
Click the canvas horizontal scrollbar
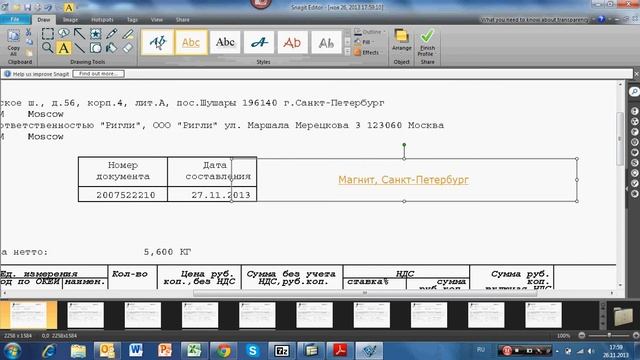pyautogui.click(x=364, y=293)
